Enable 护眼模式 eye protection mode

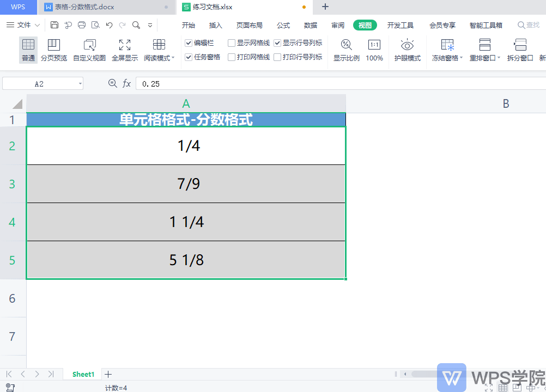pyautogui.click(x=408, y=50)
